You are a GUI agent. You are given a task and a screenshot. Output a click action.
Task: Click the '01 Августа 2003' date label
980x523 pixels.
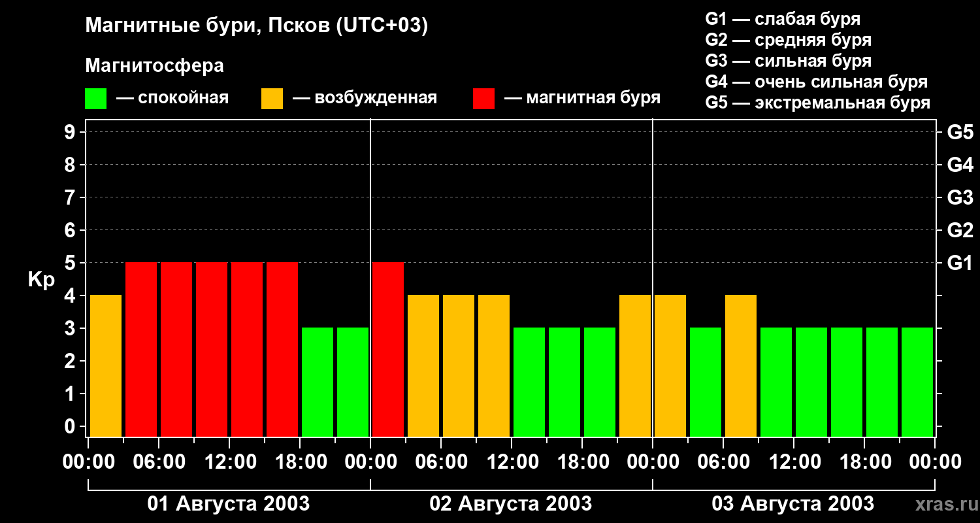point(229,503)
